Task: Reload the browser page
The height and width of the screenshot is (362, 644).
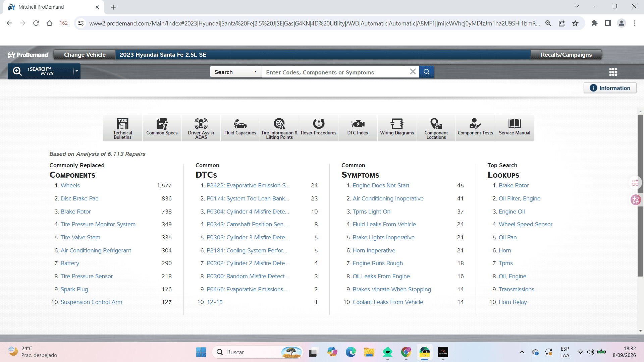Action: click(x=36, y=23)
